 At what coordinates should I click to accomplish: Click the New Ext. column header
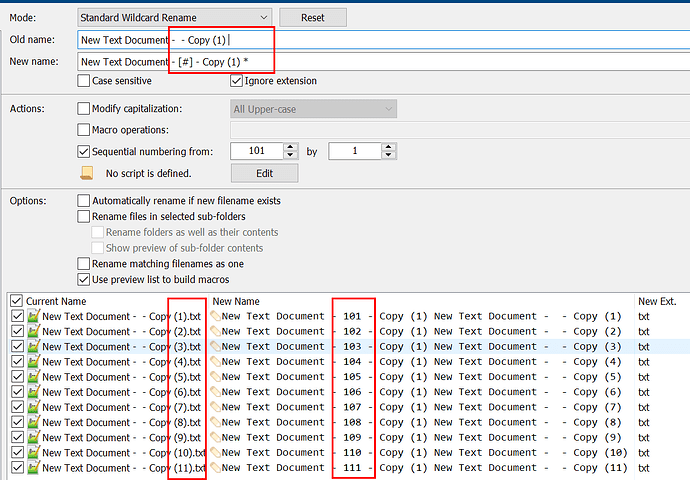click(657, 301)
